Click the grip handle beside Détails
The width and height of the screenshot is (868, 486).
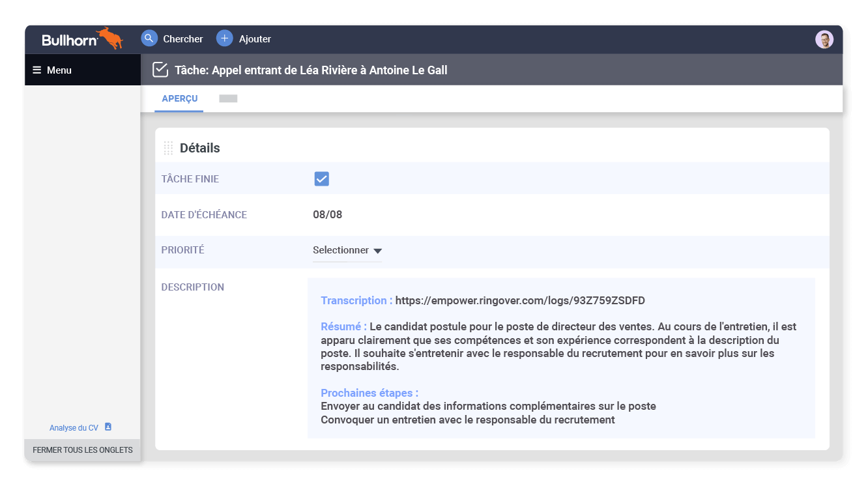(x=168, y=149)
